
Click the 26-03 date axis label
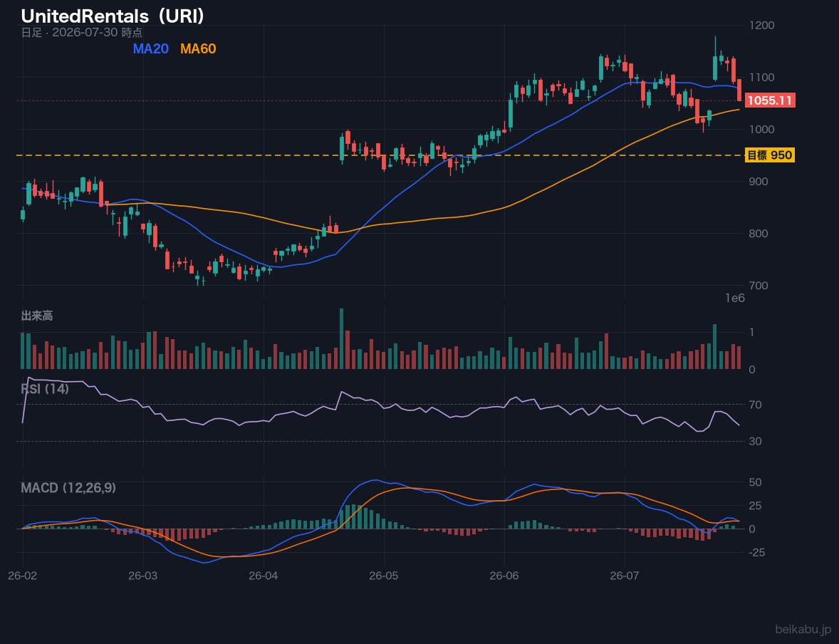[x=143, y=576]
